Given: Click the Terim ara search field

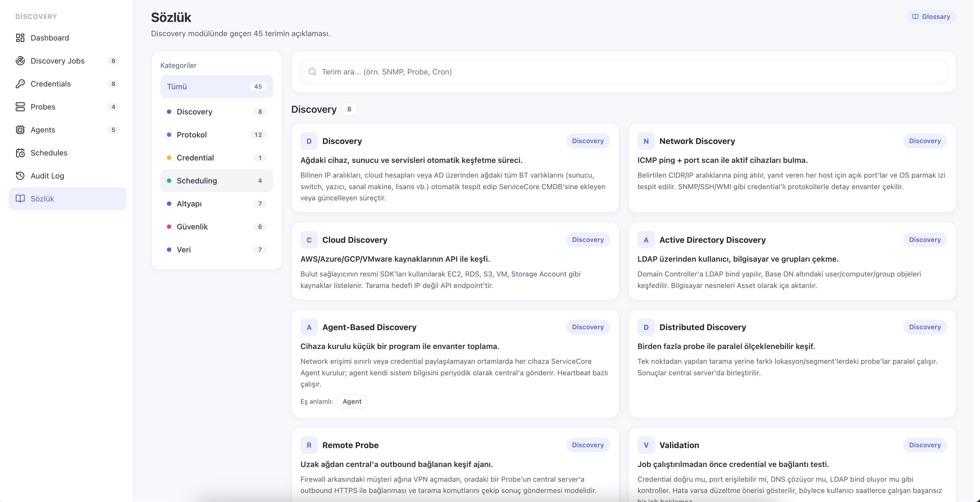Looking at the screenshot, I should 624,71.
